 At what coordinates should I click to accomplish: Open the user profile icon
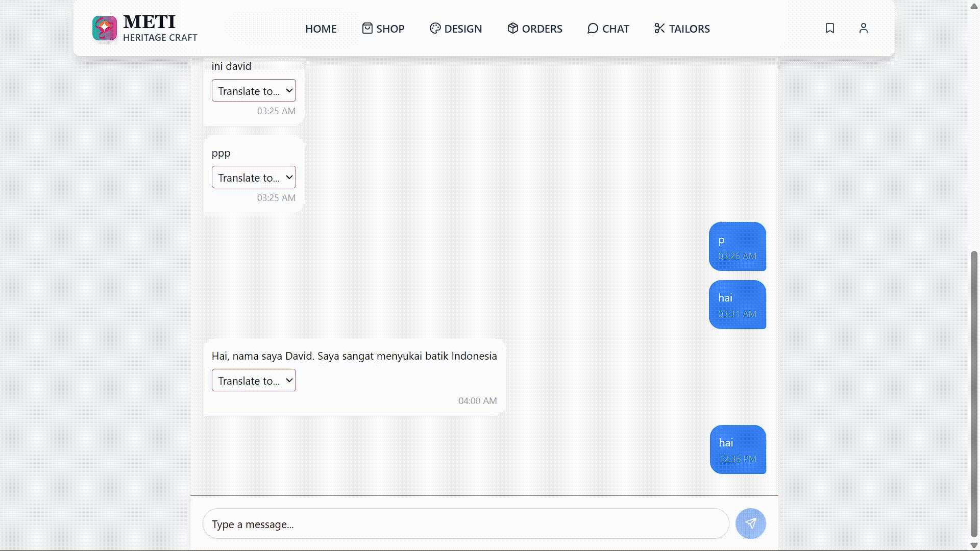[x=863, y=28]
